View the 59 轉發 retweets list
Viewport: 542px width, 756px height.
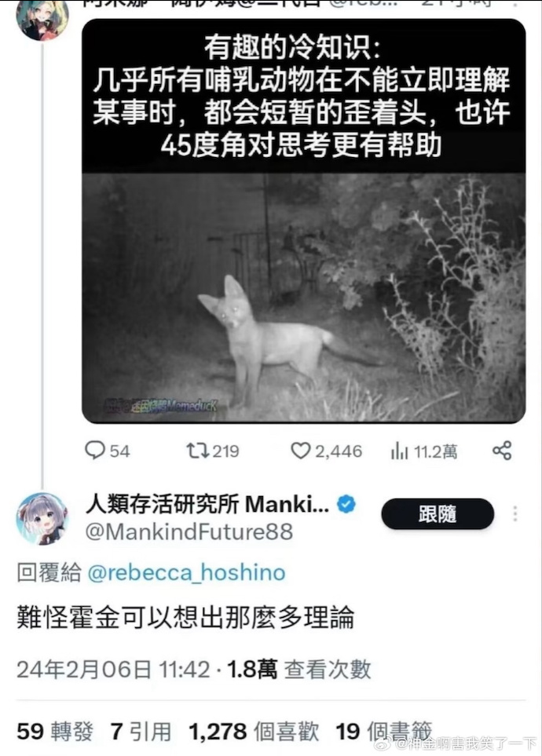(x=55, y=732)
